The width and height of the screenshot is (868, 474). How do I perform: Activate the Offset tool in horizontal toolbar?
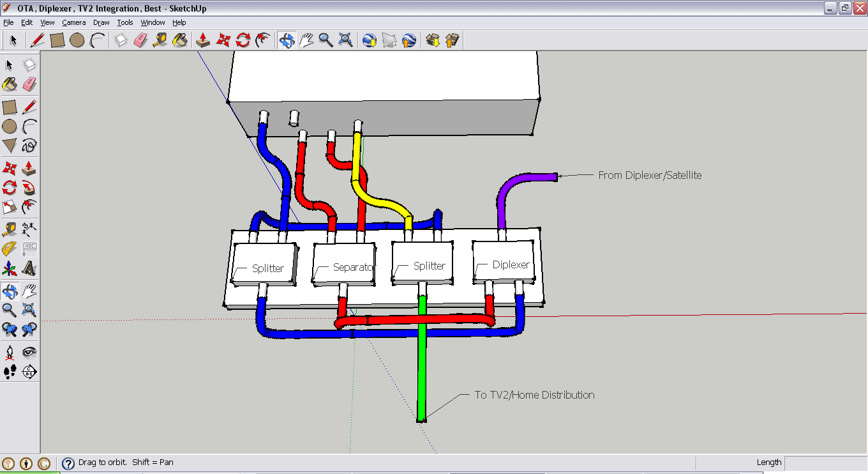pos(262,40)
